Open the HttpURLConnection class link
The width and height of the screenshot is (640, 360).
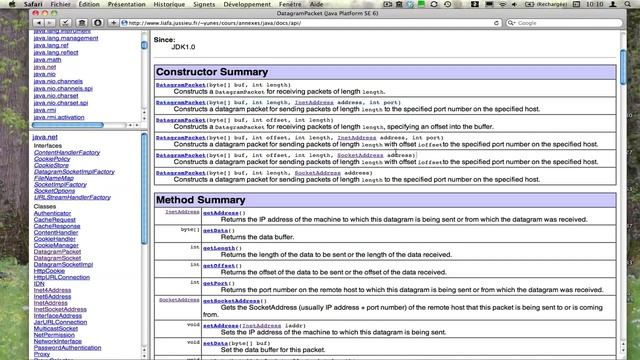click(x=62, y=277)
